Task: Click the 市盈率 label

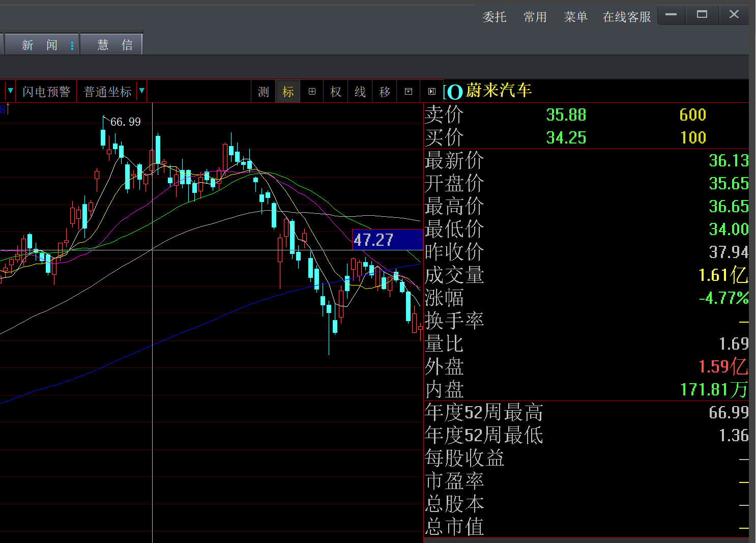Action: [x=454, y=481]
